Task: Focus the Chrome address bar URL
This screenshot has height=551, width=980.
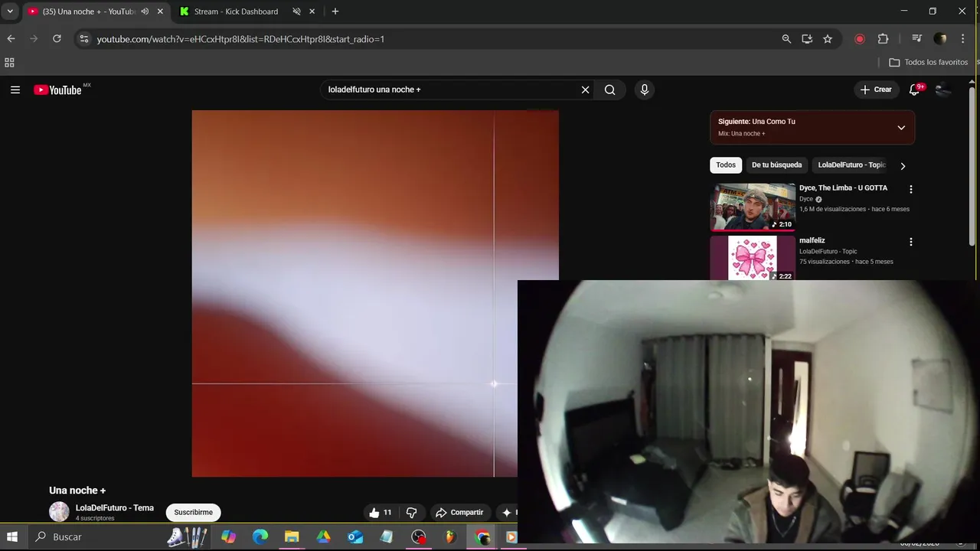Action: coord(240,39)
